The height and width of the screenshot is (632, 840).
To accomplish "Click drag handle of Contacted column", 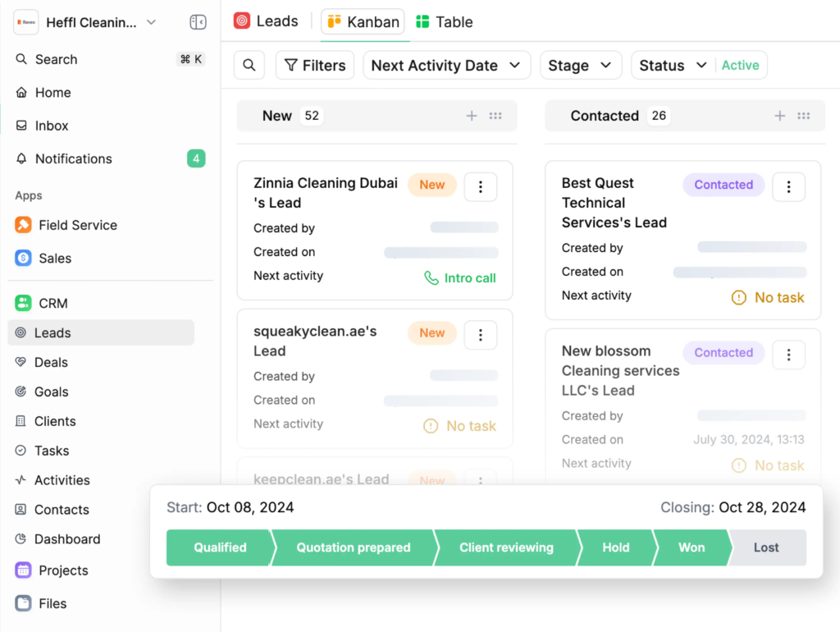I will (x=804, y=116).
